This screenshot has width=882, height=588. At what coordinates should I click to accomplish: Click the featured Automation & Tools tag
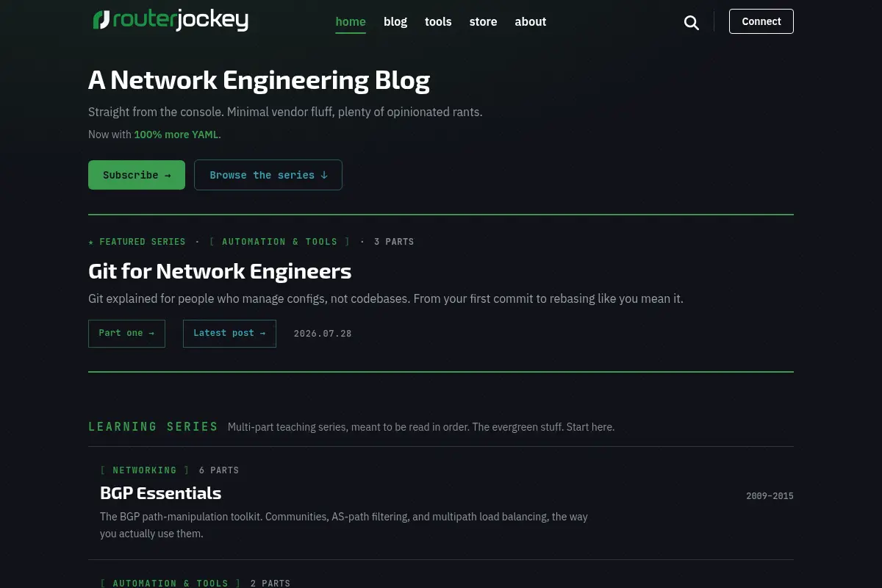[280, 242]
